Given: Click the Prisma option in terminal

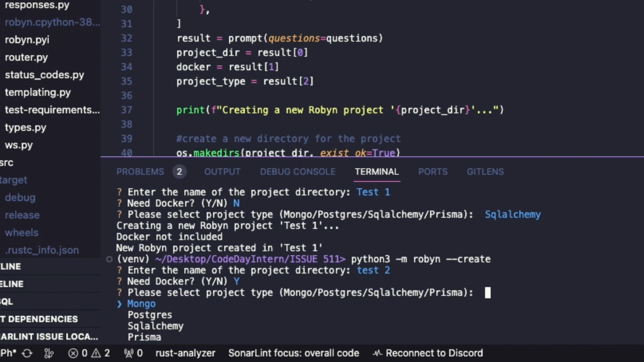Looking at the screenshot, I should (x=144, y=337).
